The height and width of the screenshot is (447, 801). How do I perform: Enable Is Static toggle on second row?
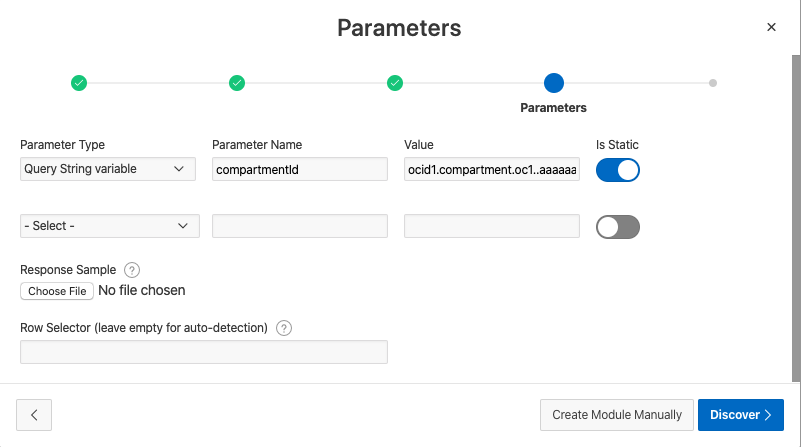click(x=617, y=227)
